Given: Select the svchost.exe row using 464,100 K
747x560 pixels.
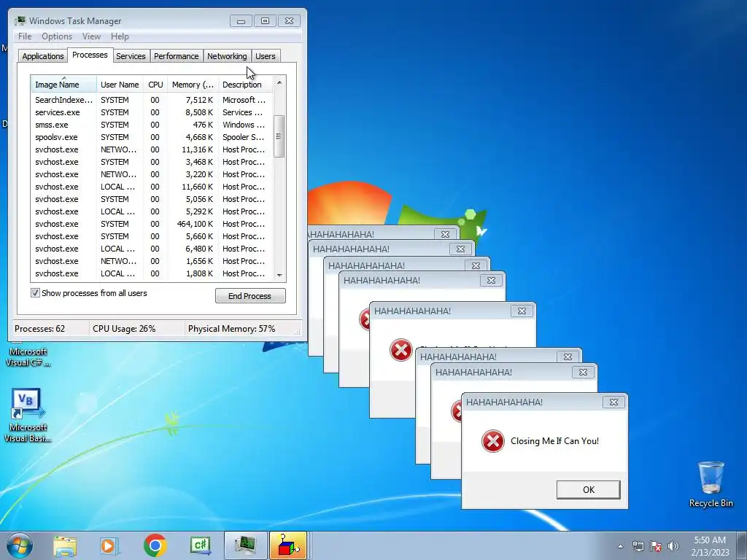Looking at the screenshot, I should click(152, 224).
